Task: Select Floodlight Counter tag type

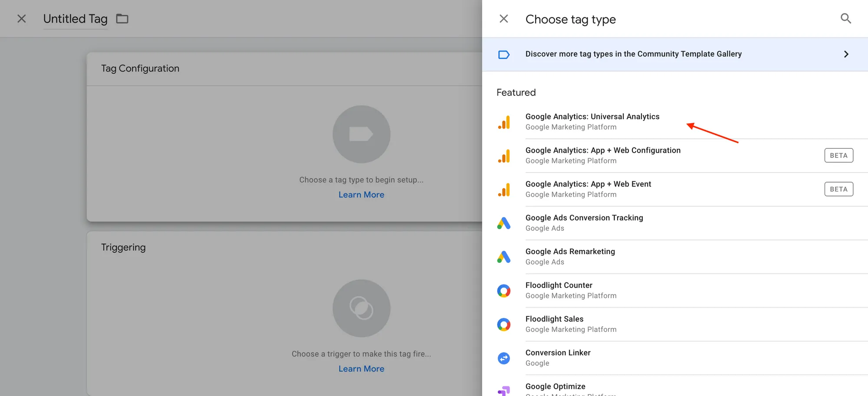Action: coord(675,291)
